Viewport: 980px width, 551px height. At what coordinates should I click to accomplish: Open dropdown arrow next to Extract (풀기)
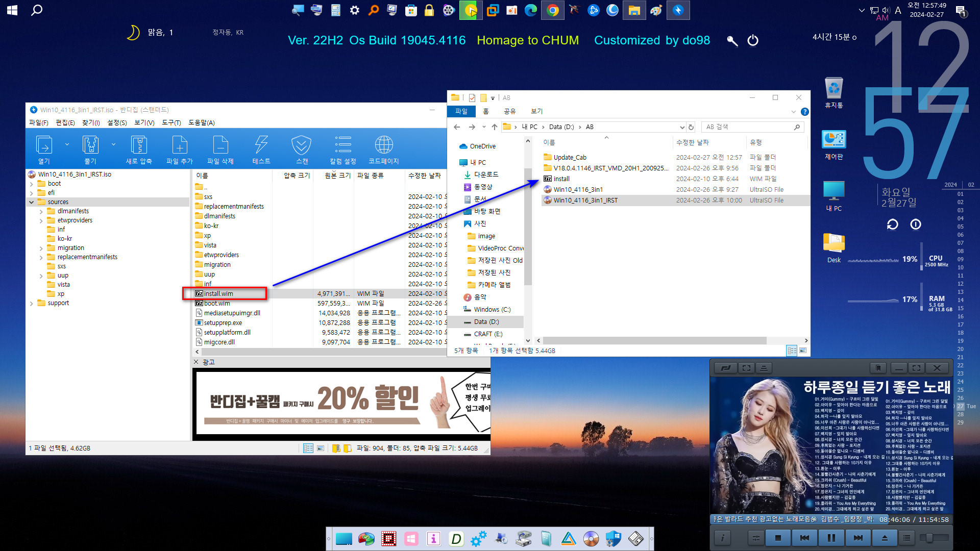click(113, 145)
